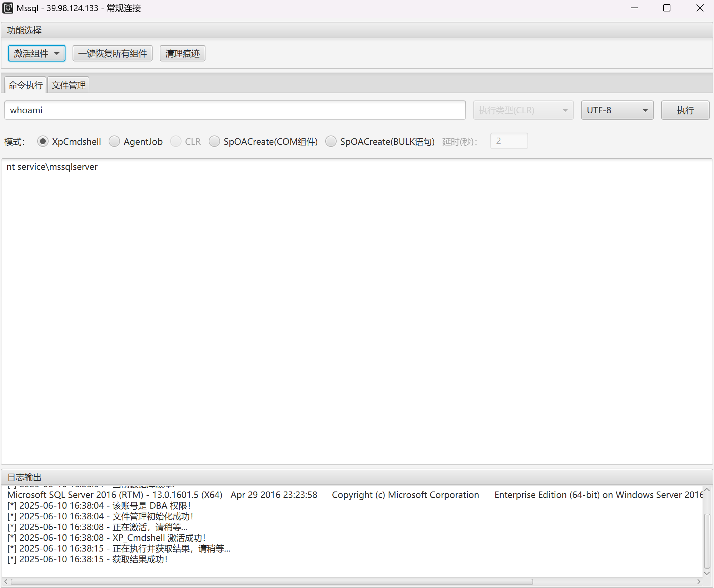Minimize the Mssql window

coord(634,8)
